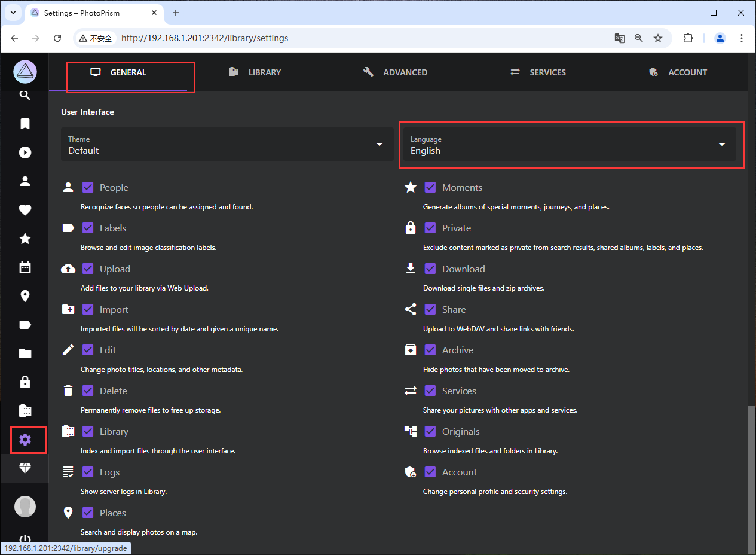
Task: Open the tab search chevron in Chrome
Action: pyautogui.click(x=13, y=13)
